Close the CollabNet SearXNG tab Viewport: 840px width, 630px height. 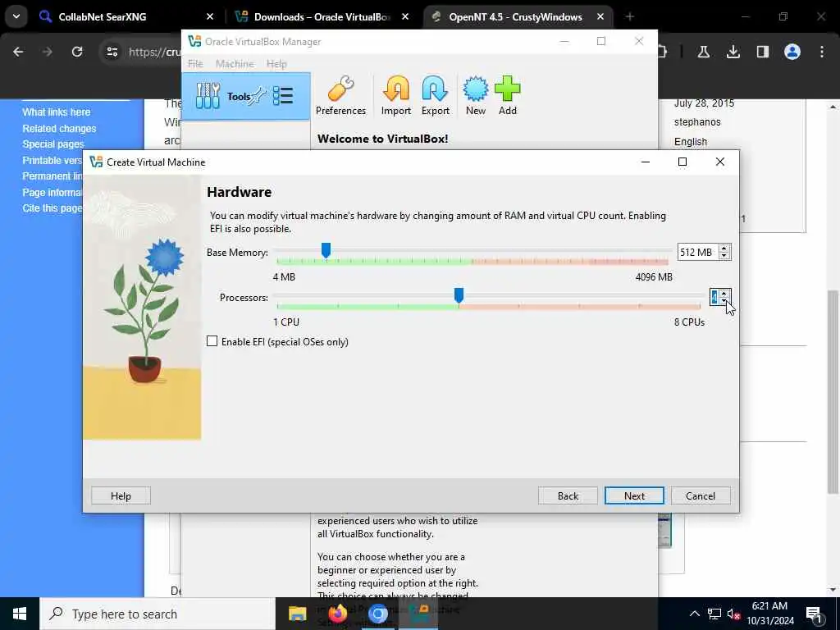pyautogui.click(x=210, y=16)
